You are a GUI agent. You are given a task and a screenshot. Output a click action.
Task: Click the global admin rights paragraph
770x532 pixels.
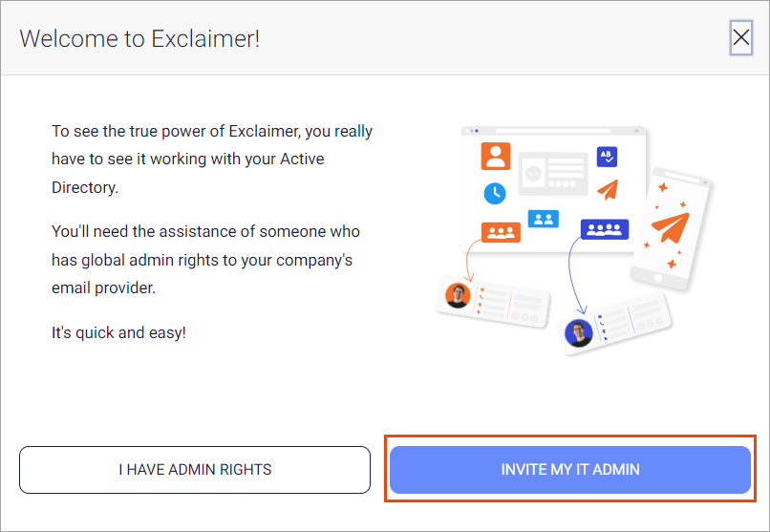click(205, 259)
